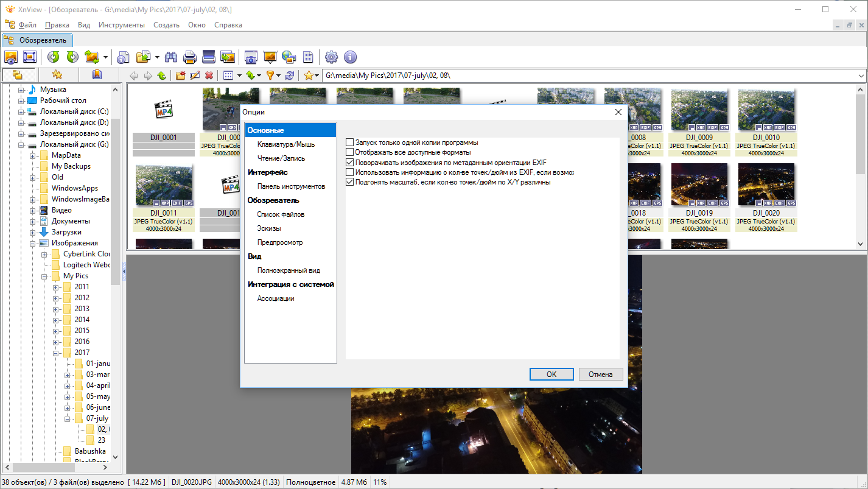Open the filter funnel dropdown arrow
The image size is (868, 489).
click(x=279, y=76)
